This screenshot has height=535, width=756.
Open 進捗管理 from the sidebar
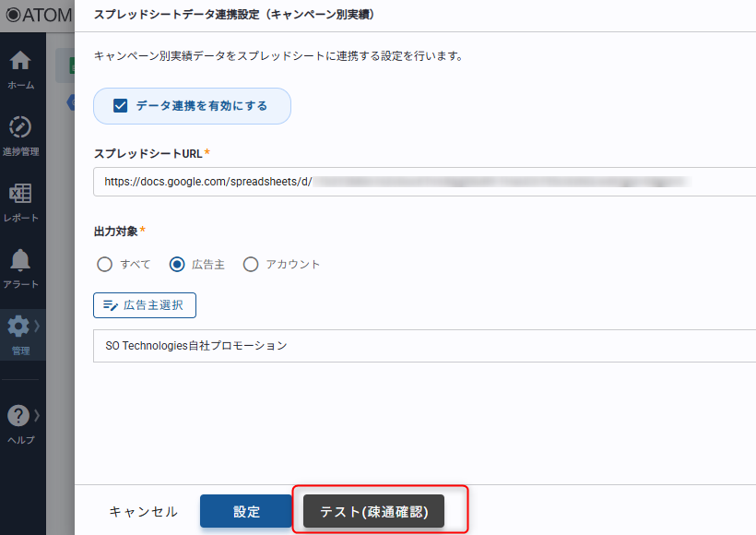(20, 127)
